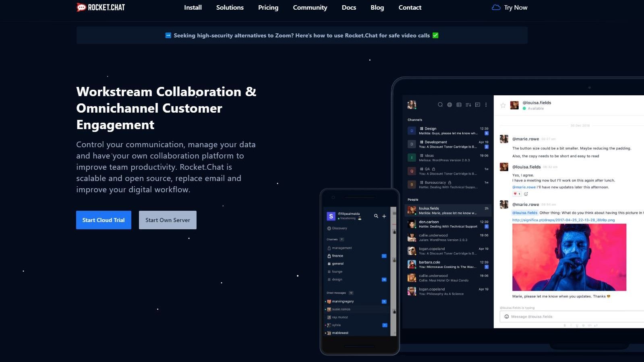Tap marvingregory direct message on phone
Image resolution: width=644 pixels, height=362 pixels.
[357, 301]
